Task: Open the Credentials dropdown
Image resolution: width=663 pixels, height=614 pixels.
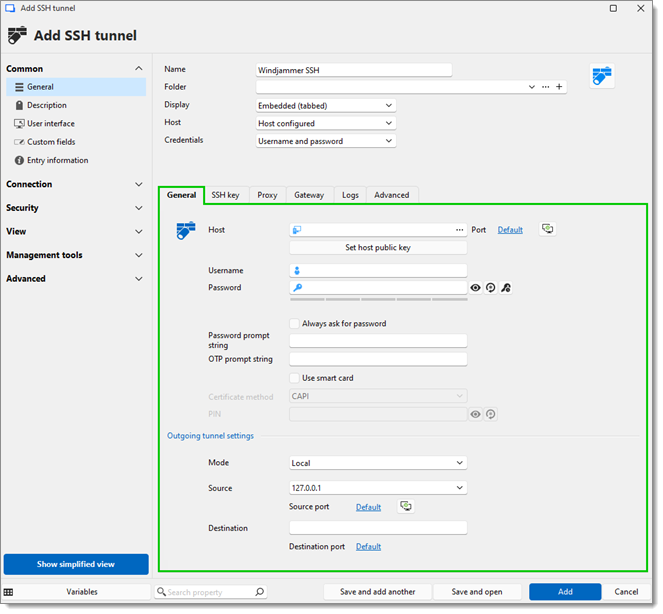Action: pos(326,141)
